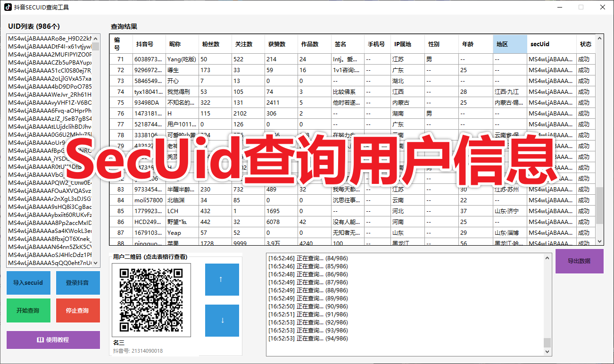Click the 登录抖音 button
Screen dimensions: 614x364
click(78, 283)
